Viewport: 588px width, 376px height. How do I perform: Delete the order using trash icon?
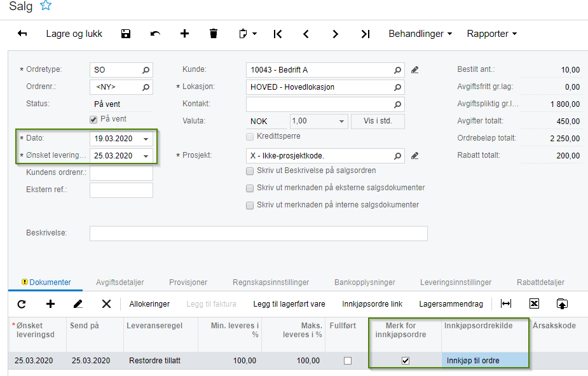[x=214, y=34]
